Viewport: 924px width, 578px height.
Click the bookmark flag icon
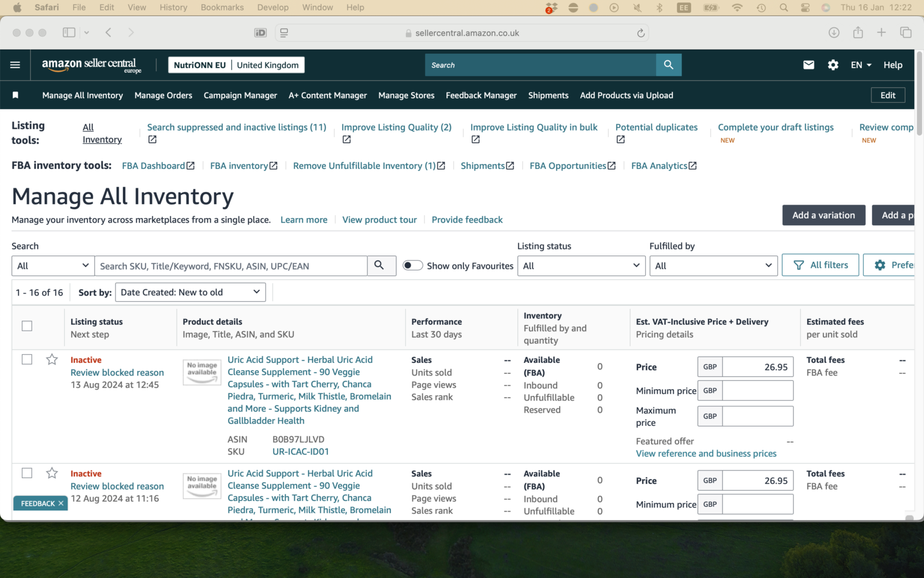tap(16, 95)
